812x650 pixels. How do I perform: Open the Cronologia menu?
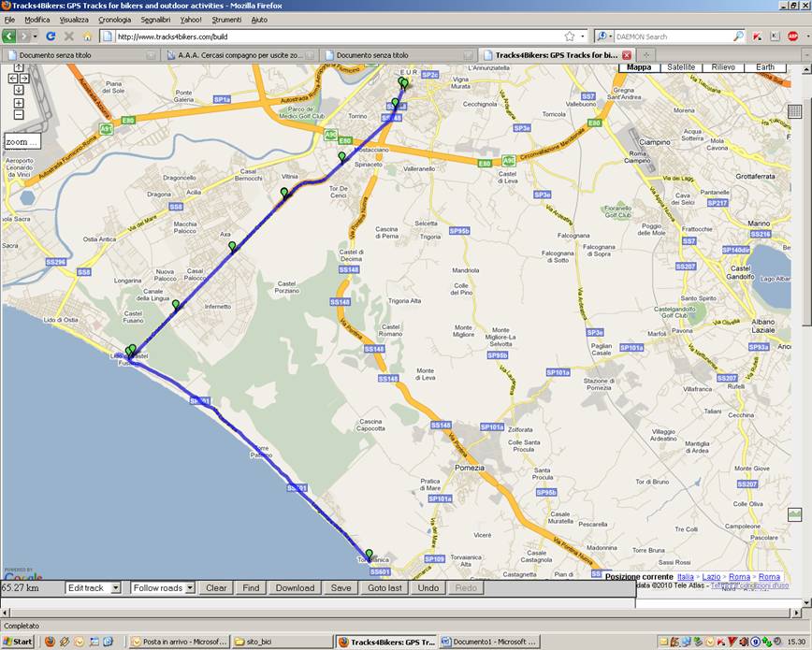pyautogui.click(x=114, y=20)
